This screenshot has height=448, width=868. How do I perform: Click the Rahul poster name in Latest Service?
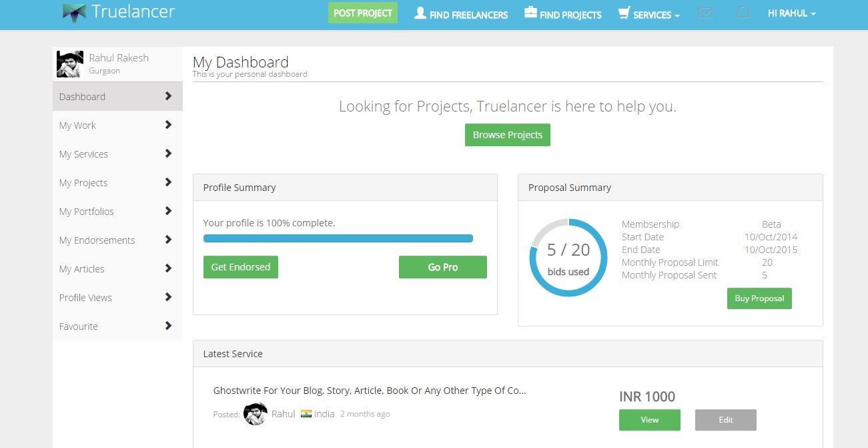[x=284, y=414]
